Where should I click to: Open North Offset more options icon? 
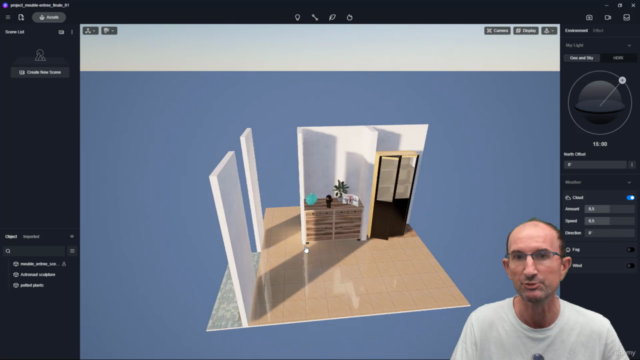tap(632, 165)
